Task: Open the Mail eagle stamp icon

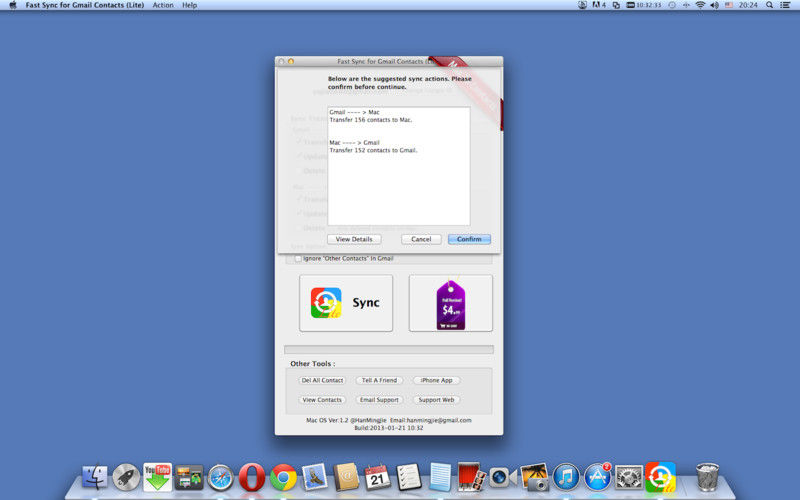Action: point(315,478)
